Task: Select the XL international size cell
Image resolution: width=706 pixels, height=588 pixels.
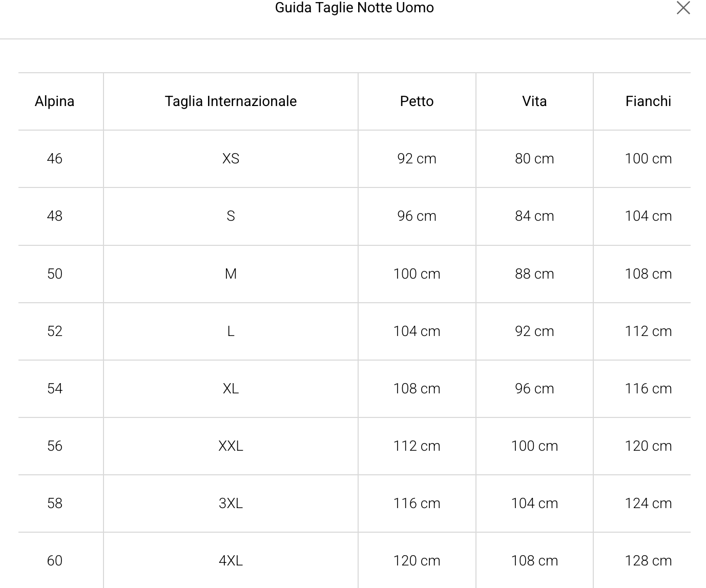Action: click(231, 389)
